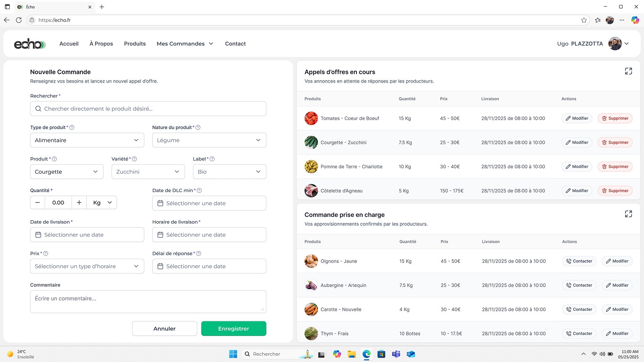644x362 pixels.
Task: Open the Label dropdown showing Bio
Action: point(230,172)
